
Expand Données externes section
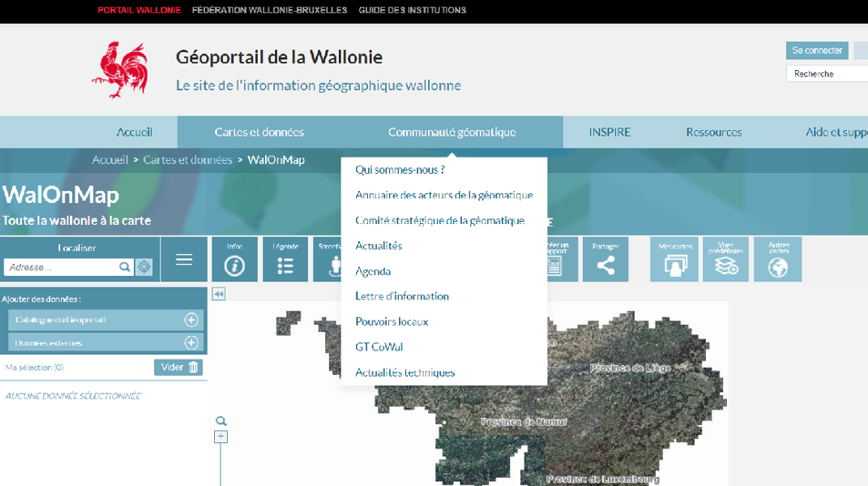point(191,343)
